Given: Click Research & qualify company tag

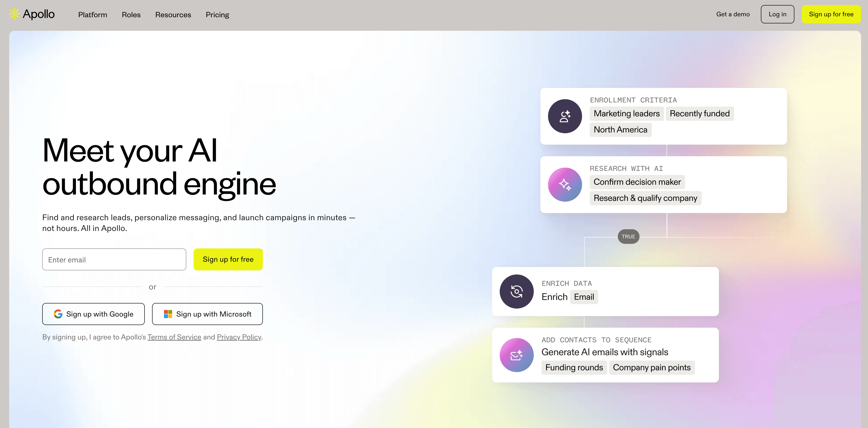Looking at the screenshot, I should (x=645, y=198).
